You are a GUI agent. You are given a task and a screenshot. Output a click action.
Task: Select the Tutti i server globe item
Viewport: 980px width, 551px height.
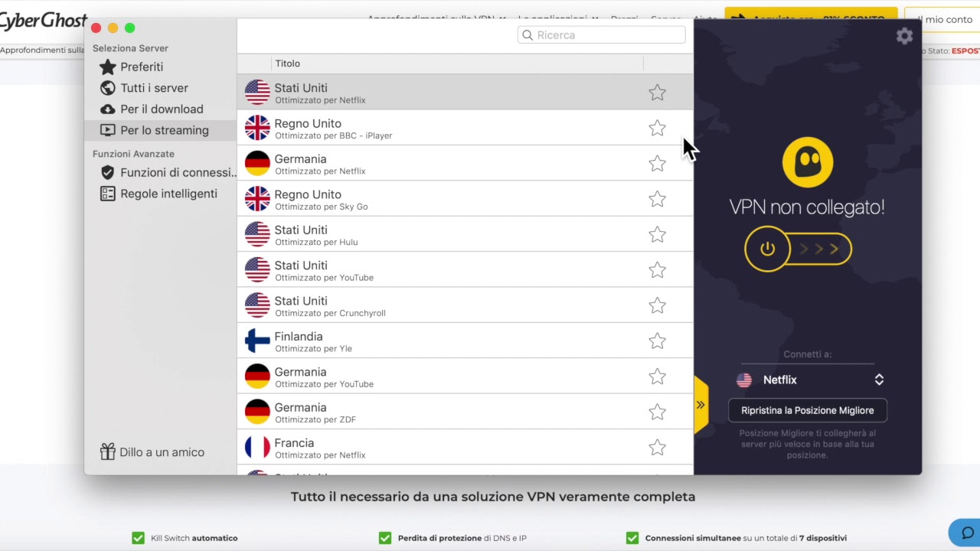tap(154, 88)
